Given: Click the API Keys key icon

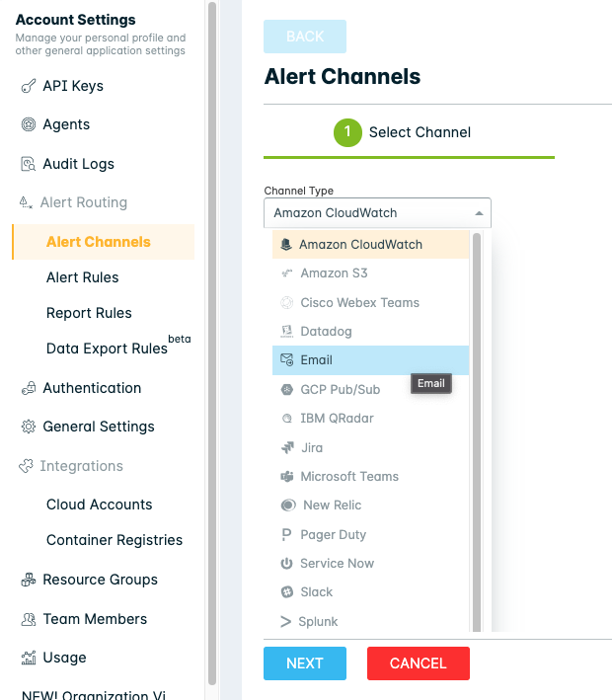Looking at the screenshot, I should [x=29, y=86].
